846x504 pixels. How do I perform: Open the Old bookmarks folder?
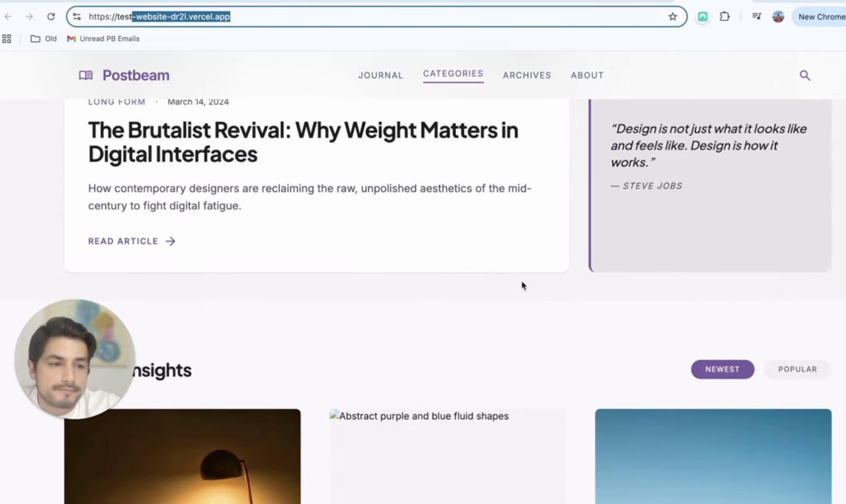pyautogui.click(x=43, y=39)
